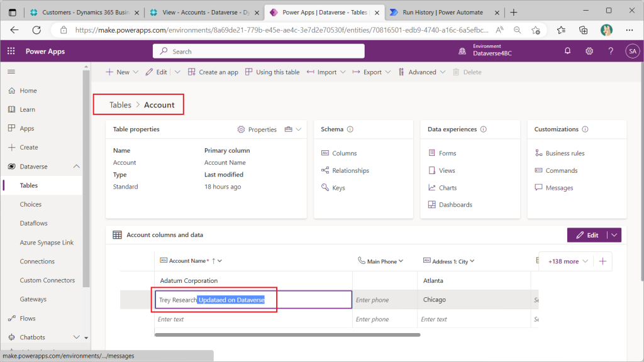Open Flows in left navigation
This screenshot has width=644, height=362.
(x=28, y=319)
